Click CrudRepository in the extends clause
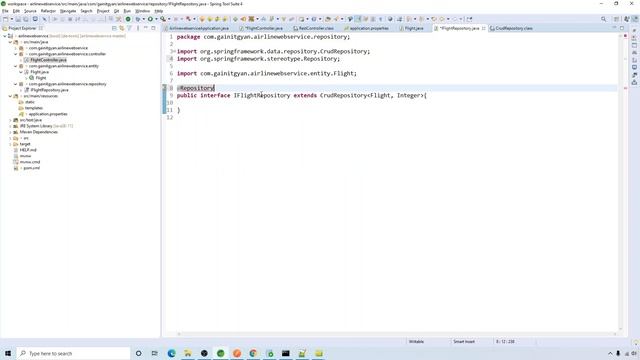 point(343,96)
